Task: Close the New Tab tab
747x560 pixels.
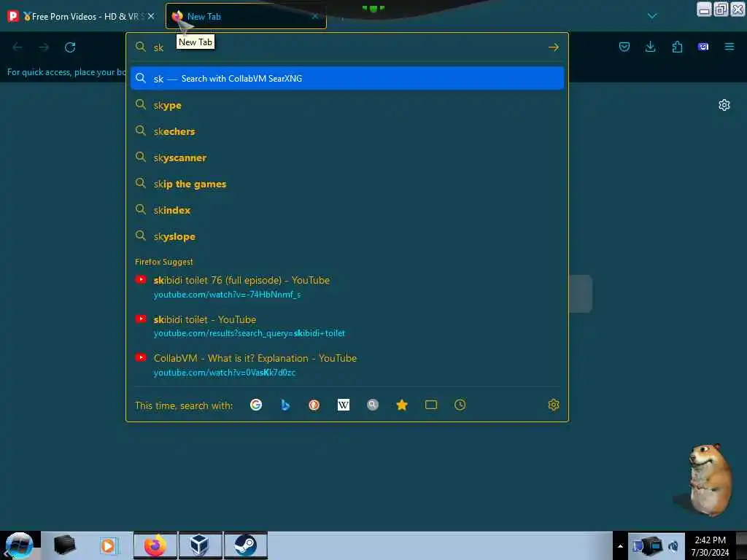Action: (315, 16)
